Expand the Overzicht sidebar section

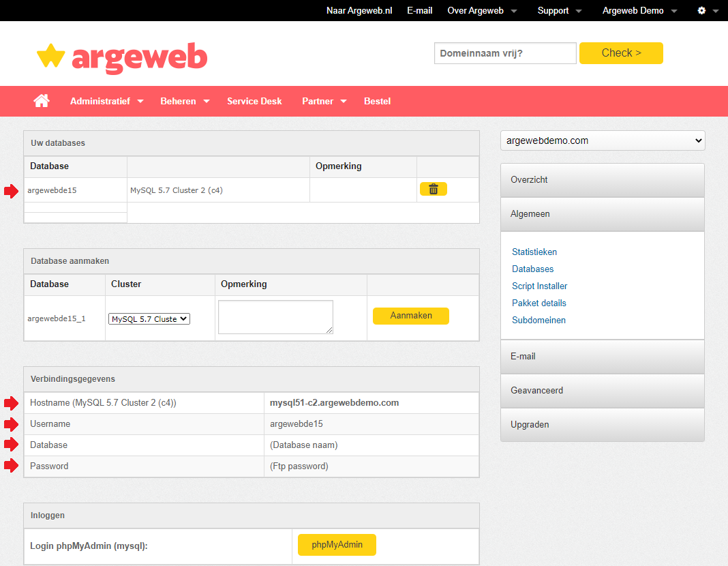(602, 180)
